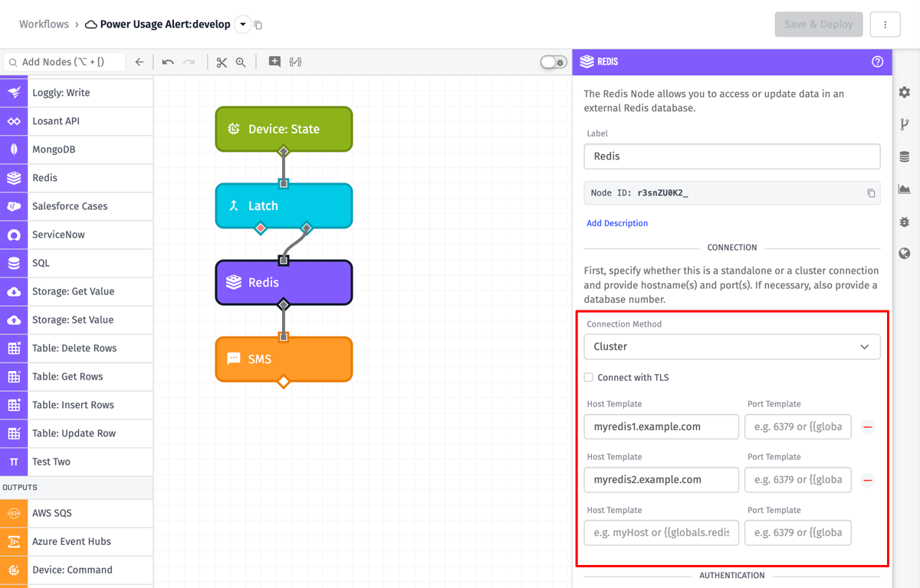Edit the Redis label field
Image resolution: width=920 pixels, height=588 pixels.
coord(732,156)
